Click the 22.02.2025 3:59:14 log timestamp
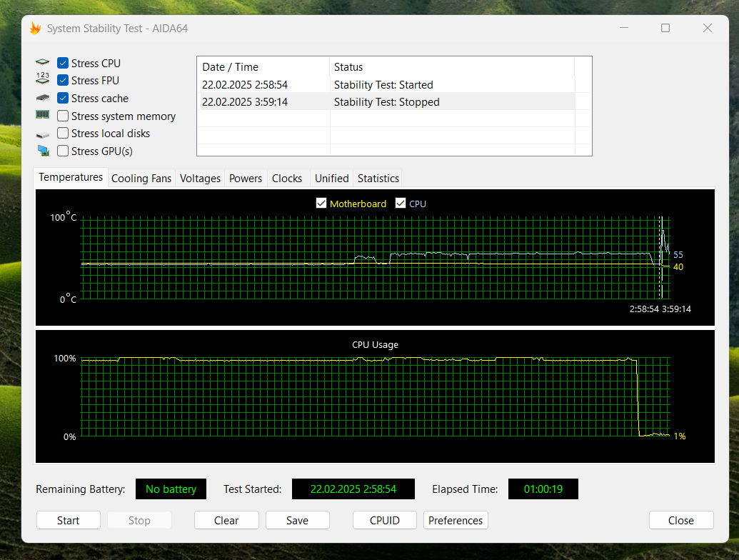The image size is (739, 560). click(x=245, y=102)
